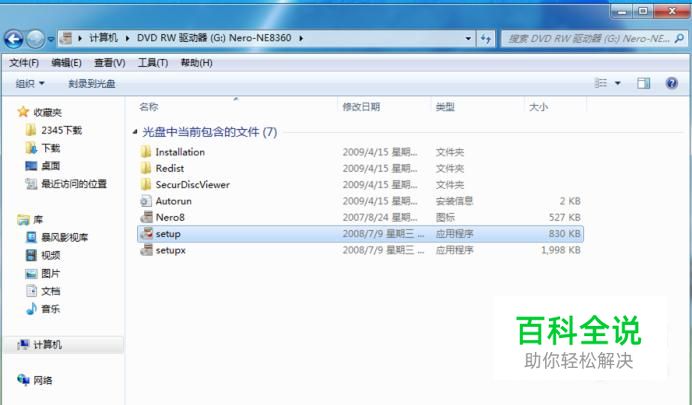Change view with the view mode icon
692x405 pixels.
[x=601, y=83]
